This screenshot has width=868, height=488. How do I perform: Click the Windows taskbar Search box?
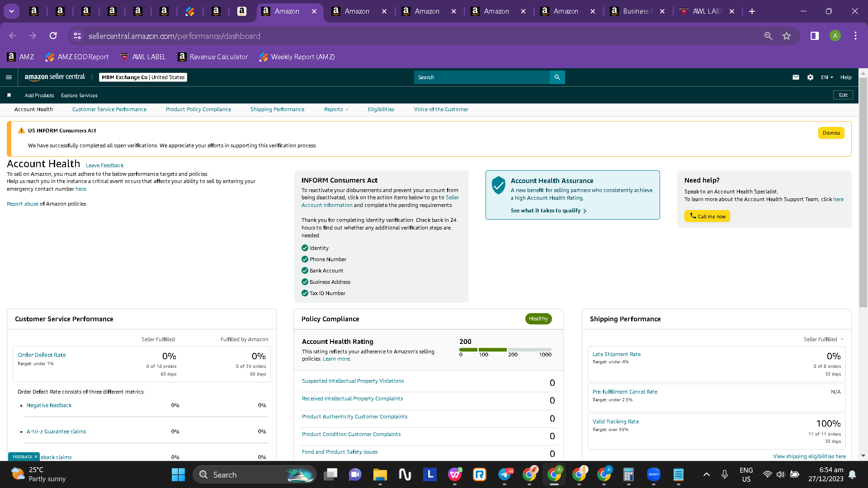point(255,474)
